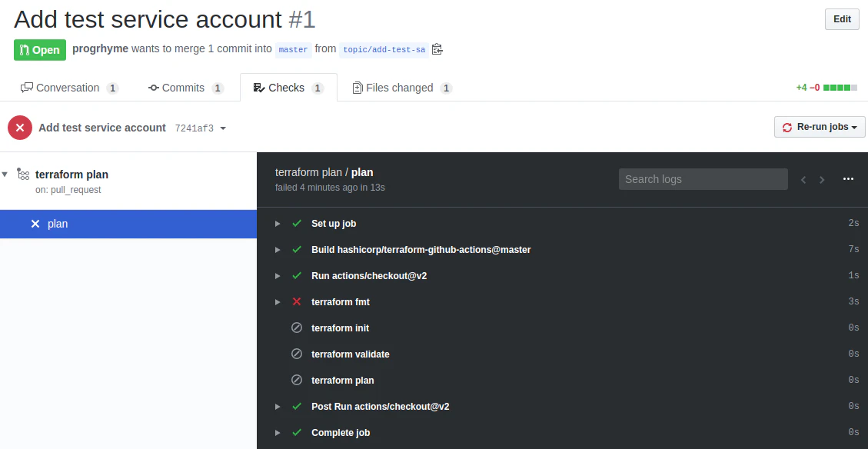The height and width of the screenshot is (449, 868).
Task: Switch to the Files changed tab
Action: (x=402, y=88)
